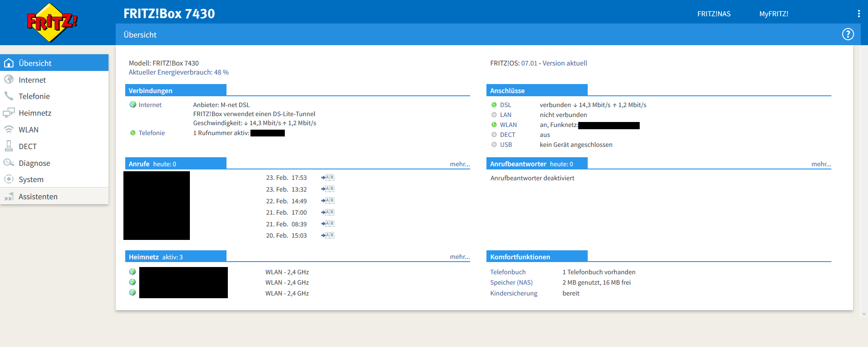Click the WLAN link under Anschlüsse

click(508, 125)
